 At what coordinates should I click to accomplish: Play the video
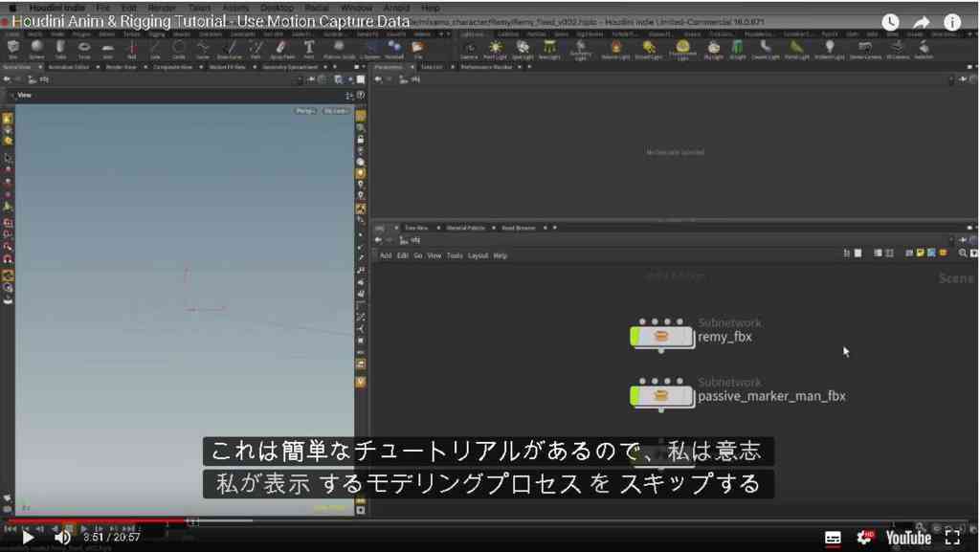click(x=28, y=537)
